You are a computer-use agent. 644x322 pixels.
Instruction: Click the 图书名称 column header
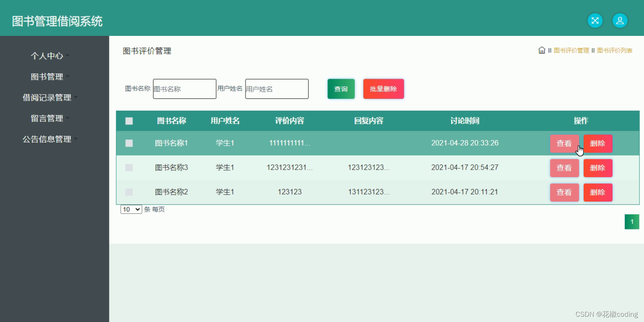(171, 121)
